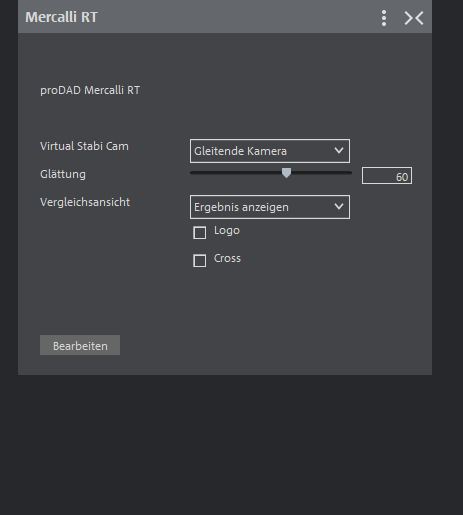Screen dimensions: 463x515
Task: Click the chevron arrow beside Gleitende Kamera
Action: tap(339, 150)
